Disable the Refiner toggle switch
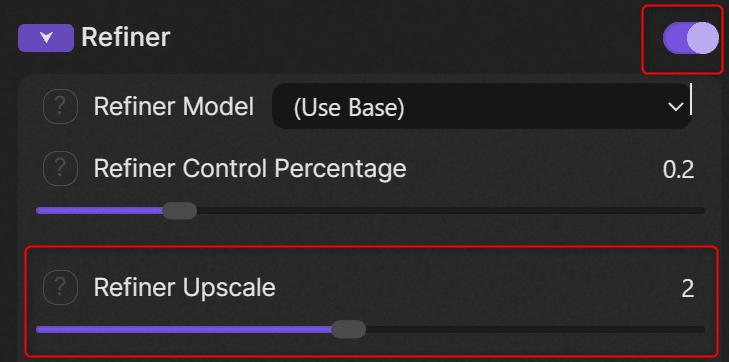This screenshot has height=362, width=729. click(x=690, y=38)
